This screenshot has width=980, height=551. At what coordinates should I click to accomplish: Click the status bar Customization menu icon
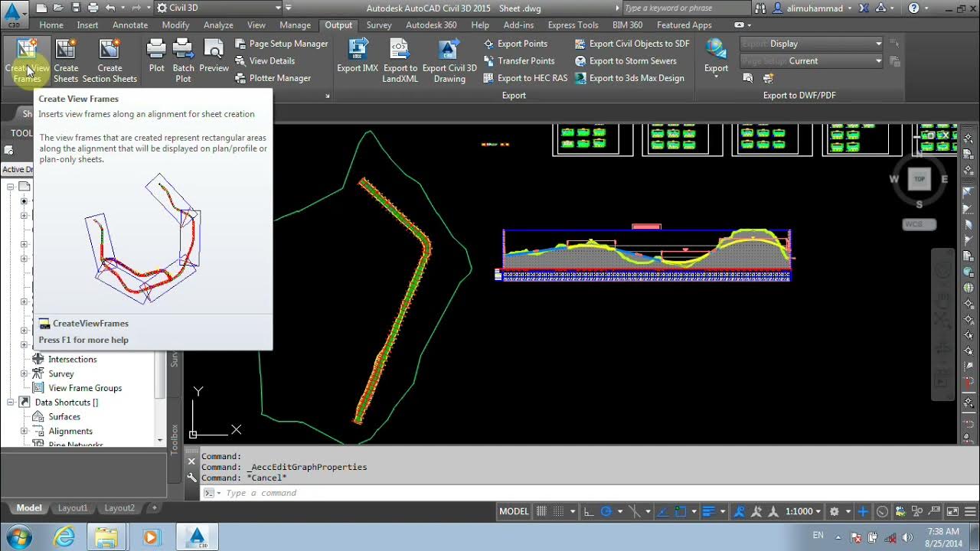click(971, 511)
